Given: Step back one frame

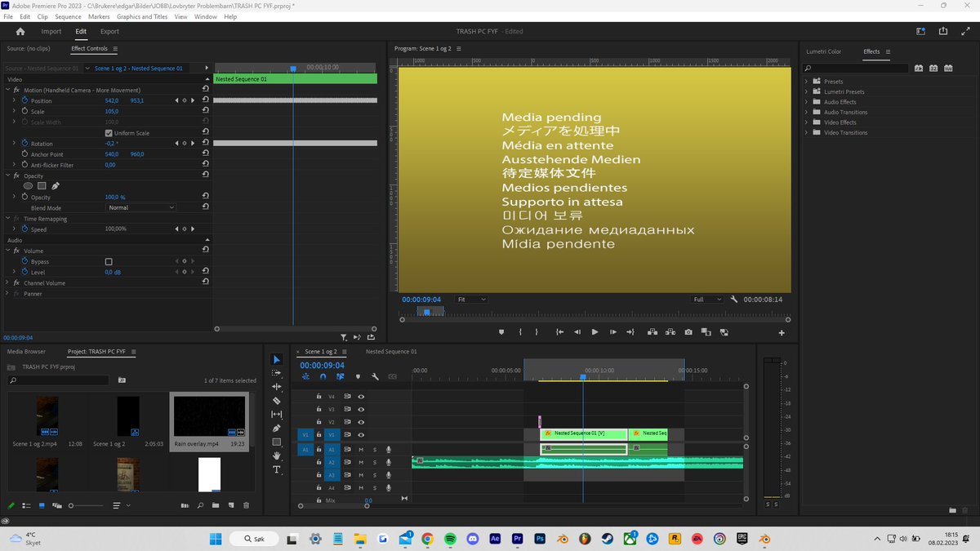Looking at the screenshot, I should pyautogui.click(x=577, y=332).
